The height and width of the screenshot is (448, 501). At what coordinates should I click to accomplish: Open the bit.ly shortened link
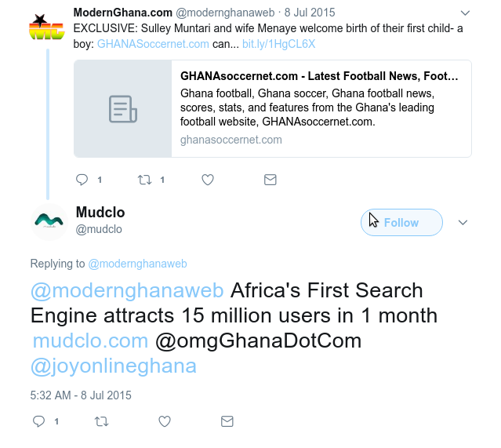point(278,44)
